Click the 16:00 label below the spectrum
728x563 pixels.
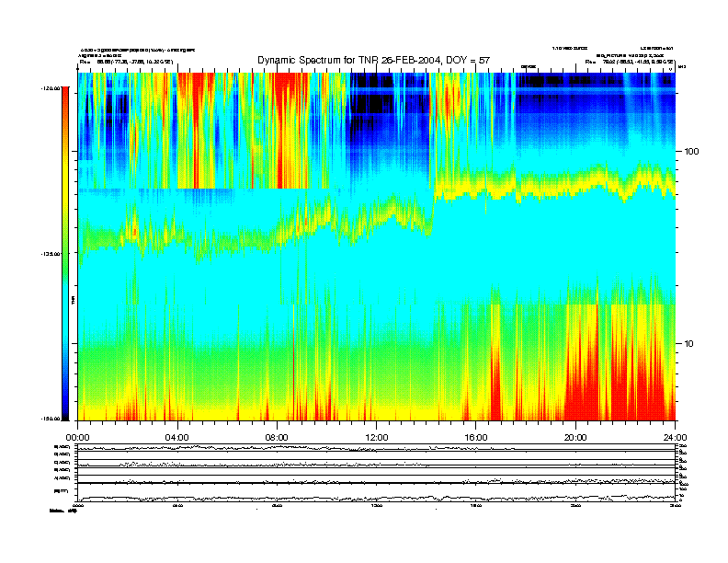[x=476, y=438]
